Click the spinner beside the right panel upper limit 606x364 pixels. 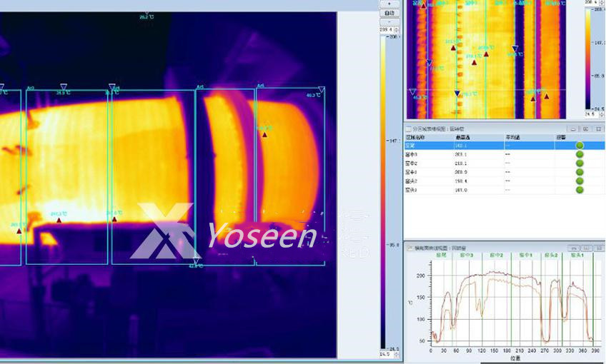click(602, 3)
